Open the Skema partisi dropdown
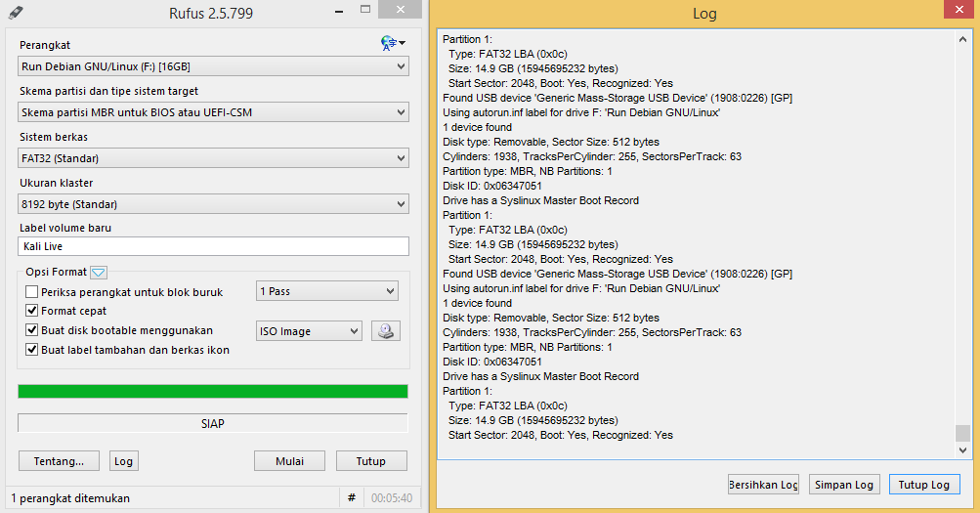 coord(213,112)
